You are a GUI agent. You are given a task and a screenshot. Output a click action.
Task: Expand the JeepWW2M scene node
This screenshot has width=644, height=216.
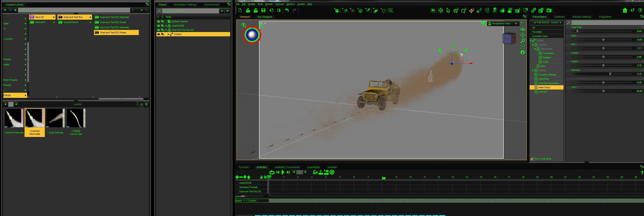click(x=166, y=26)
